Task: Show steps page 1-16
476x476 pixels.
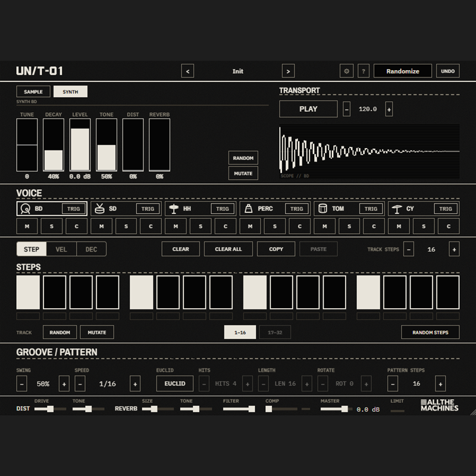Action: point(240,333)
